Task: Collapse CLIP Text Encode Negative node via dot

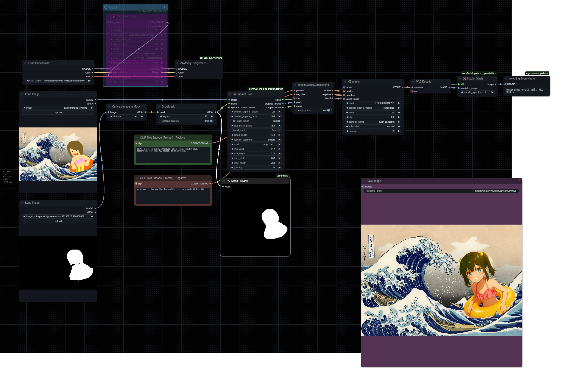Action: point(137,178)
